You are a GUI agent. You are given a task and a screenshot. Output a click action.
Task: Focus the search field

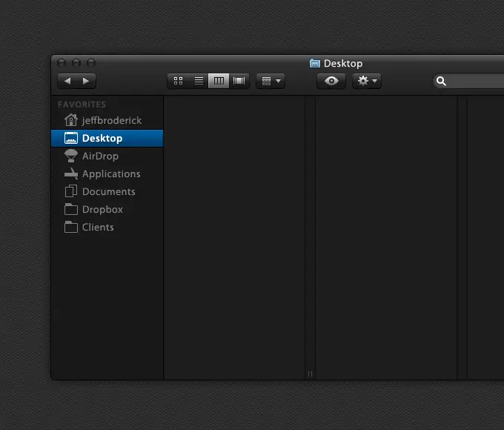(x=468, y=82)
